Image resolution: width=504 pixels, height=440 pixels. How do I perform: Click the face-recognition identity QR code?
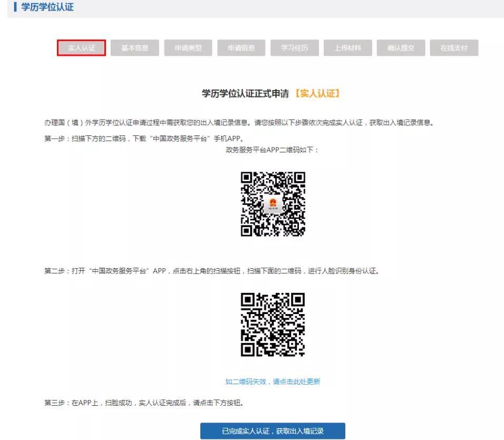pyautogui.click(x=273, y=325)
